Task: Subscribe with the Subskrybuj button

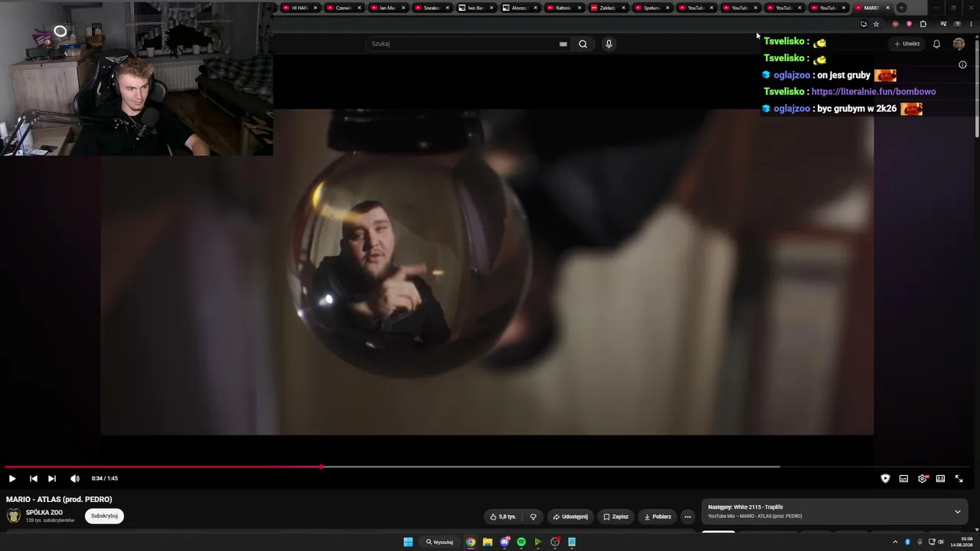Action: [104, 516]
